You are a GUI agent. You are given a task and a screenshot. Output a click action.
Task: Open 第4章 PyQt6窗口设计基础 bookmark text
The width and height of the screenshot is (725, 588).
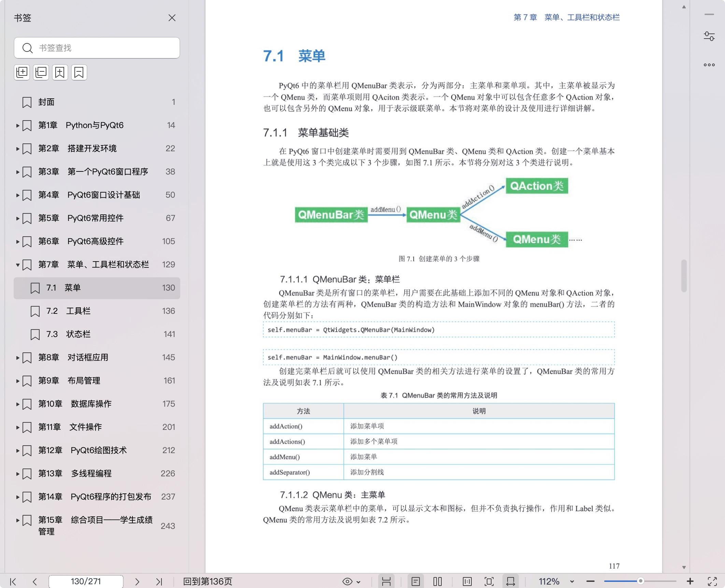(x=89, y=195)
